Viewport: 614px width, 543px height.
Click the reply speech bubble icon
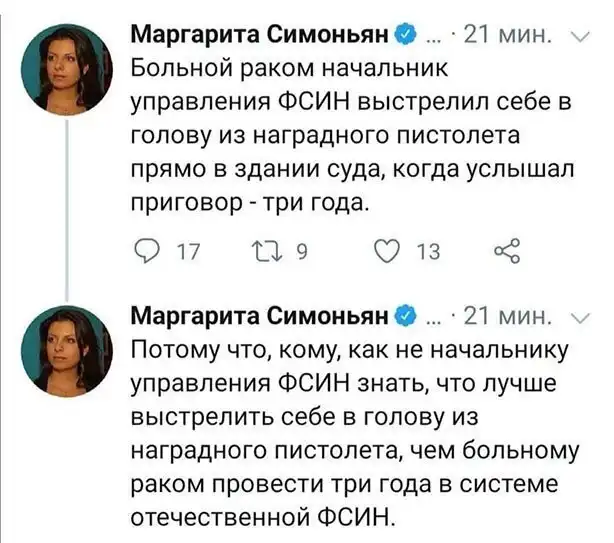point(144,252)
